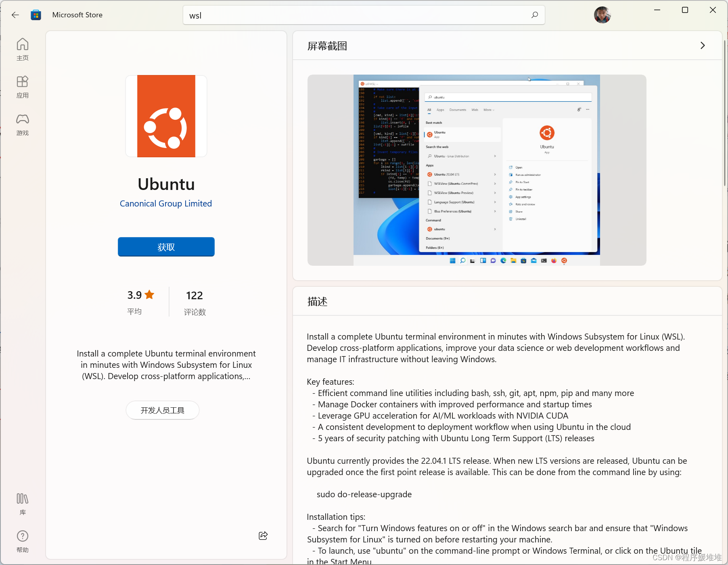Click the 122 reviews count

[195, 302]
